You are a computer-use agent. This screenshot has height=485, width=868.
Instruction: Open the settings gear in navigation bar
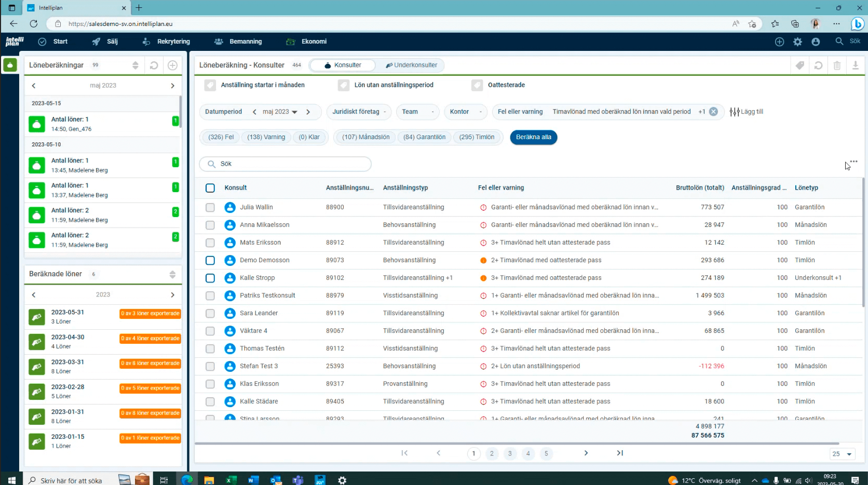tap(797, 42)
